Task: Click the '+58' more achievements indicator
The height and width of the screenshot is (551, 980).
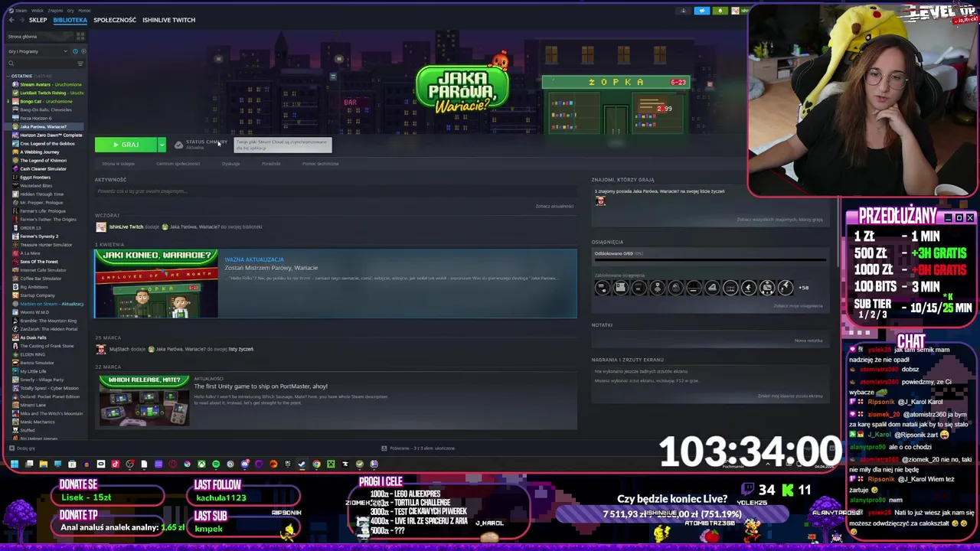Action: [x=803, y=288]
